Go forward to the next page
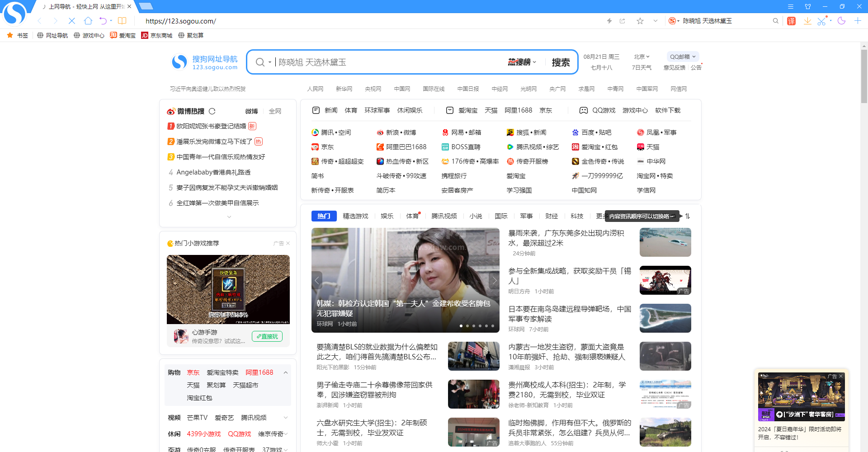 (56, 21)
